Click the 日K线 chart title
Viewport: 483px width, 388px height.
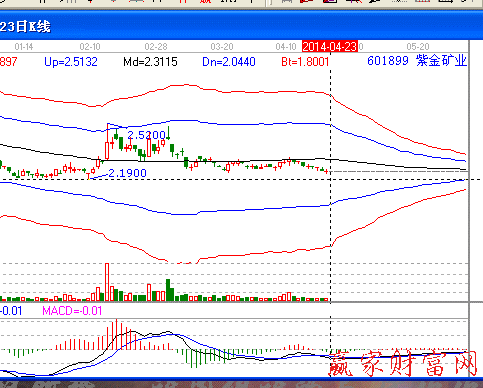coord(33,27)
